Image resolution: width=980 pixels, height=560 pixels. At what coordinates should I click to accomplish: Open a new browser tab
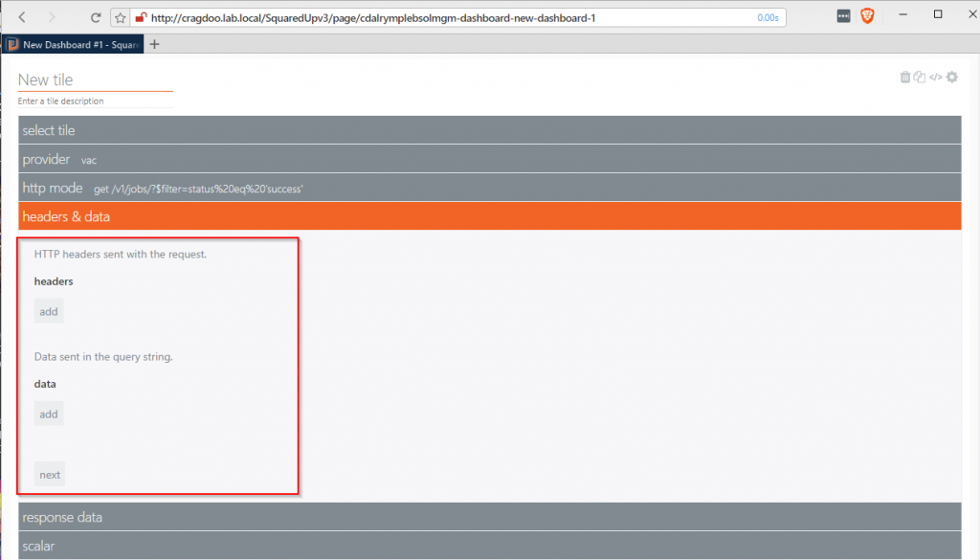(155, 44)
